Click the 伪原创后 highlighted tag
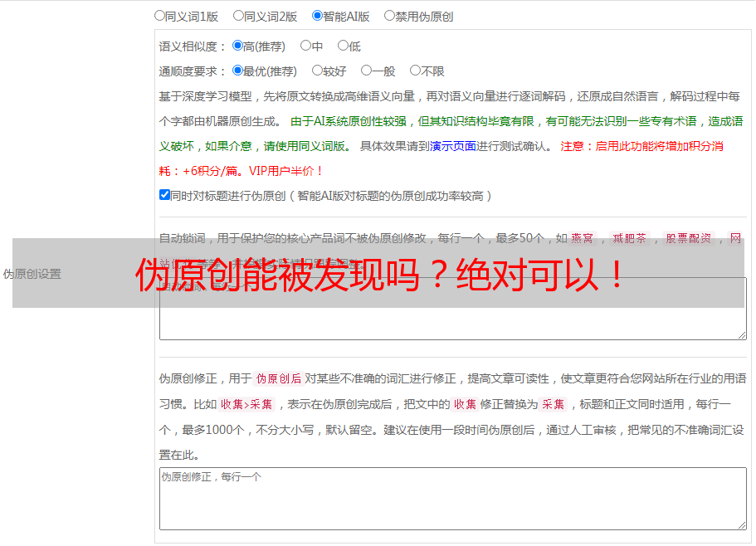 [x=279, y=378]
